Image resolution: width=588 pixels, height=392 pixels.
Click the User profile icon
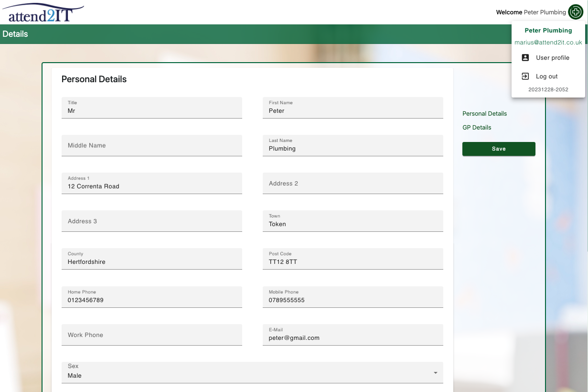[525, 57]
